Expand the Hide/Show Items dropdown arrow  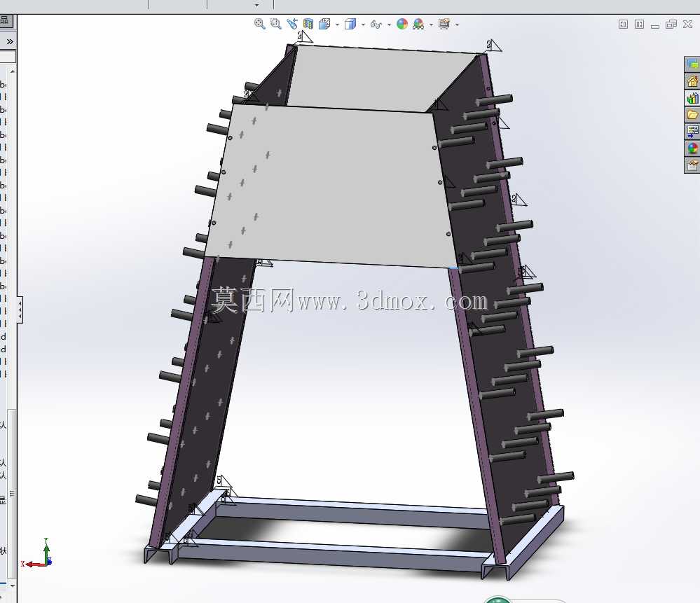coord(390,25)
